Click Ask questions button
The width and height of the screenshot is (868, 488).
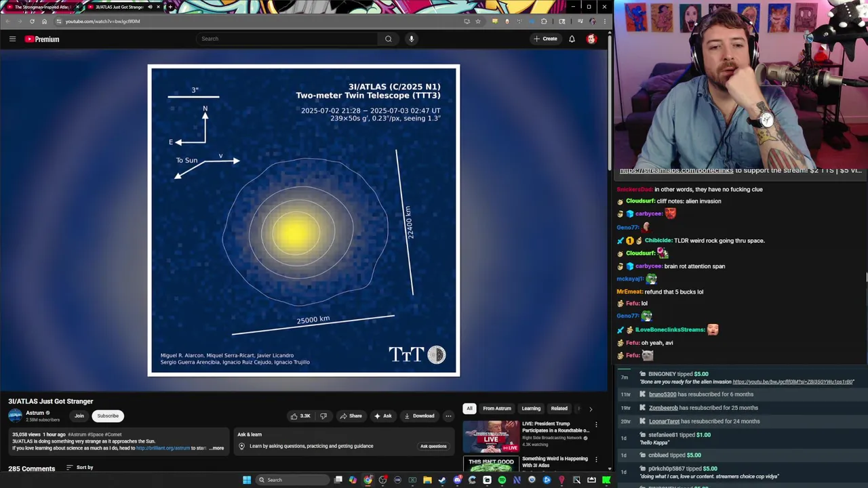click(433, 446)
